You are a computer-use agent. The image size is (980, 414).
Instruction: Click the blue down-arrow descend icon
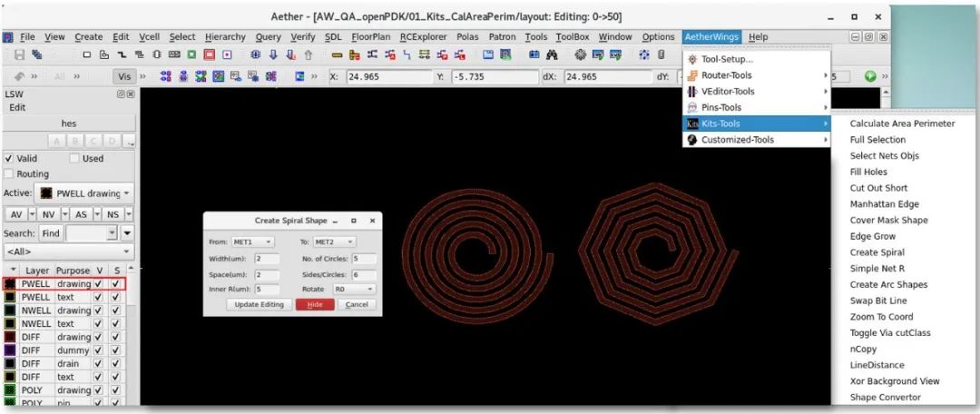273,55
